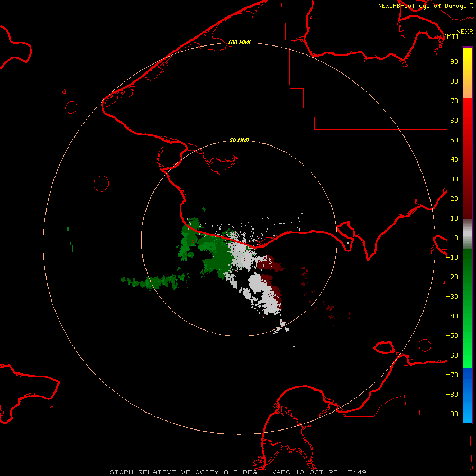476x476 pixels.
Task: Click the "[KT]" units label
Action: pos(452,36)
